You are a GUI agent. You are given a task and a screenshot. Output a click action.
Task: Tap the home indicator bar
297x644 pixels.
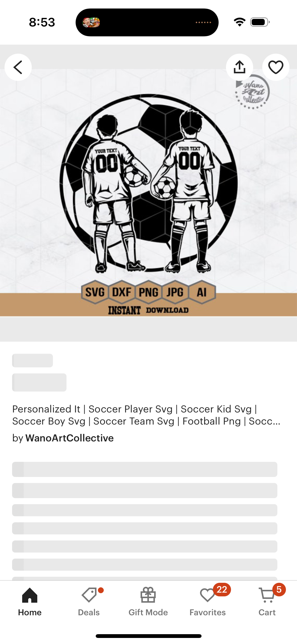tap(148, 636)
